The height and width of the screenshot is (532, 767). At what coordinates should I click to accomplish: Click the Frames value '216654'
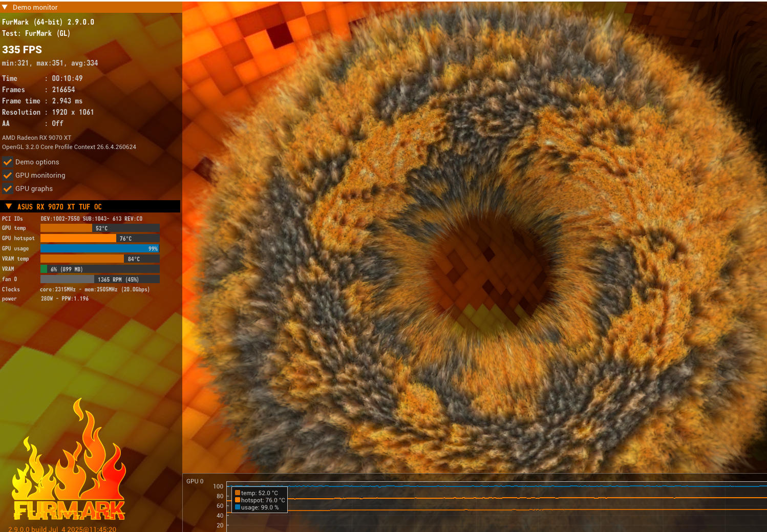pyautogui.click(x=63, y=90)
